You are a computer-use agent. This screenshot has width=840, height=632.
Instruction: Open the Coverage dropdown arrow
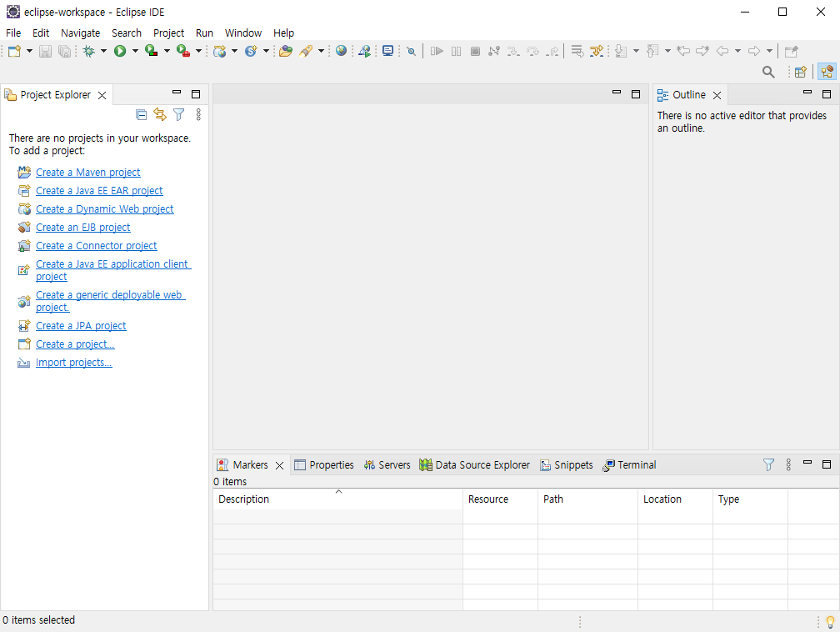(167, 51)
